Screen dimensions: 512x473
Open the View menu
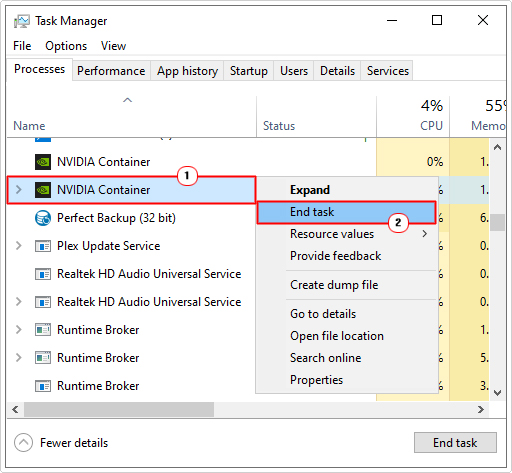point(113,46)
